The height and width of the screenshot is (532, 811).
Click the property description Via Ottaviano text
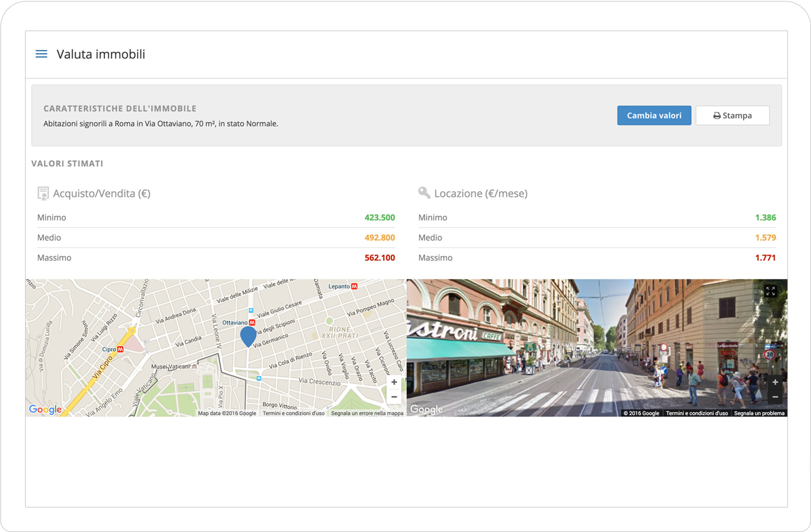161,124
